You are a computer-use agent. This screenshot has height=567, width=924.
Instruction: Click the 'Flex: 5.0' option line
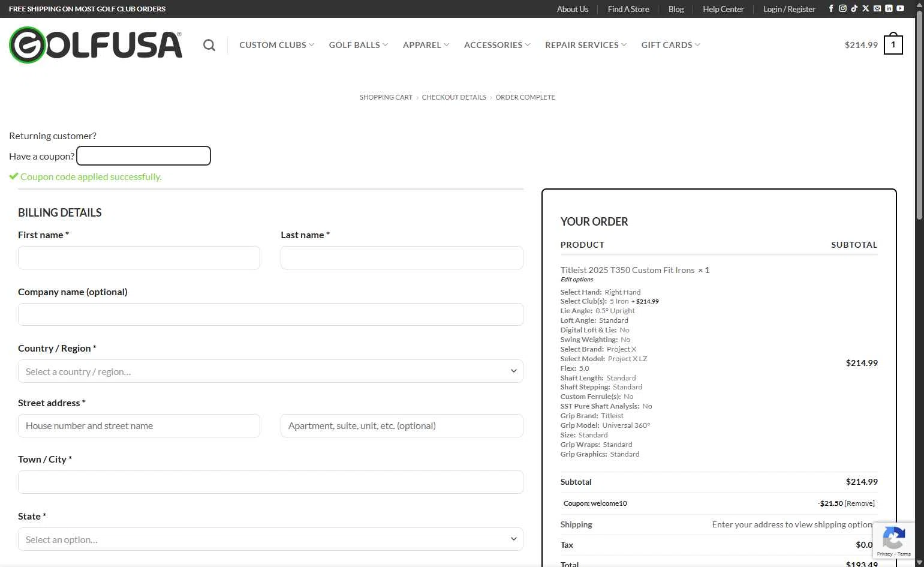pyautogui.click(x=574, y=368)
